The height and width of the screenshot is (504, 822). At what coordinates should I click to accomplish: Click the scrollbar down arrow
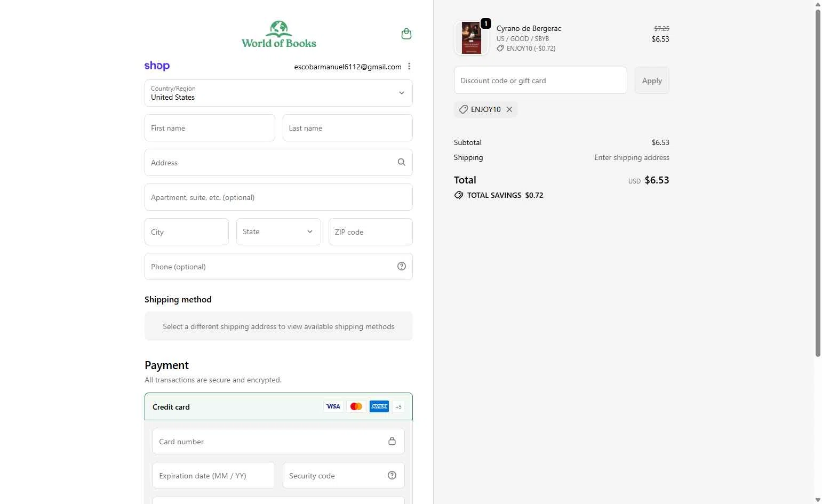click(x=818, y=500)
